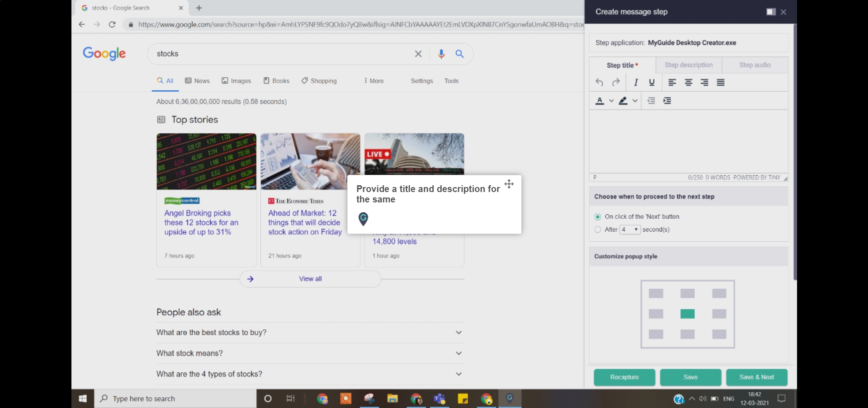Viewport: 868px width, 408px height.
Task: Click the text color icon
Action: [x=599, y=101]
